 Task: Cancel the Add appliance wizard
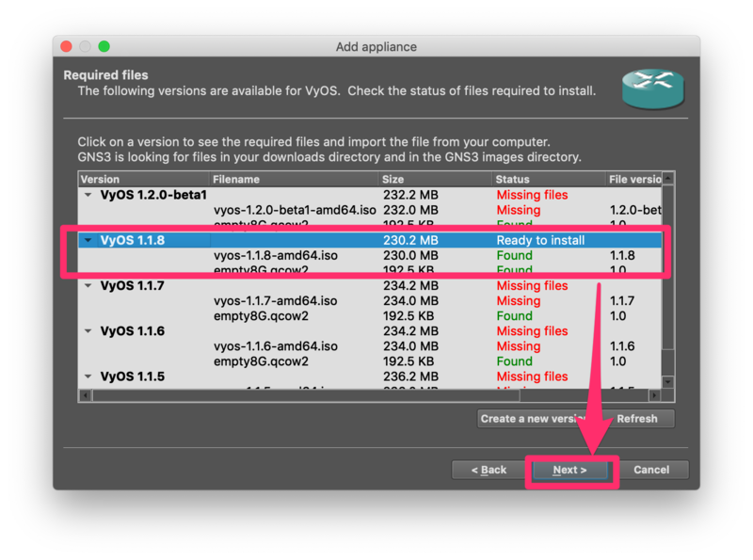[651, 470]
